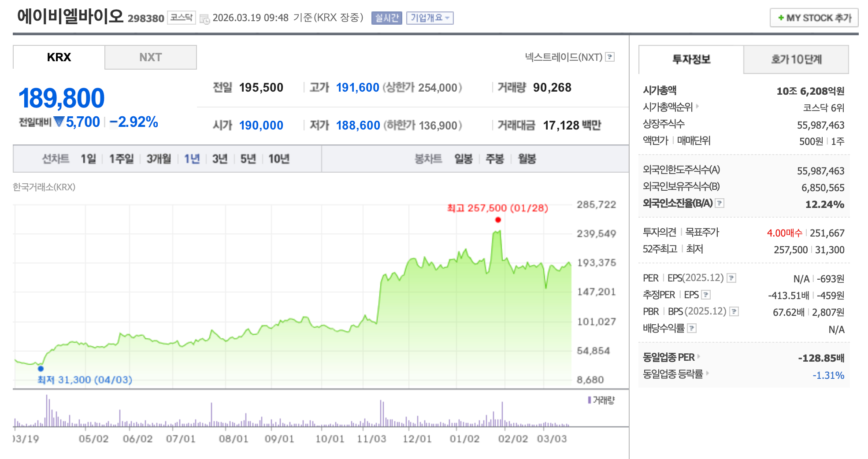The width and height of the screenshot is (868, 459).
Task: Click the 한국거래소(KRX) chart label
Action: pos(44,187)
